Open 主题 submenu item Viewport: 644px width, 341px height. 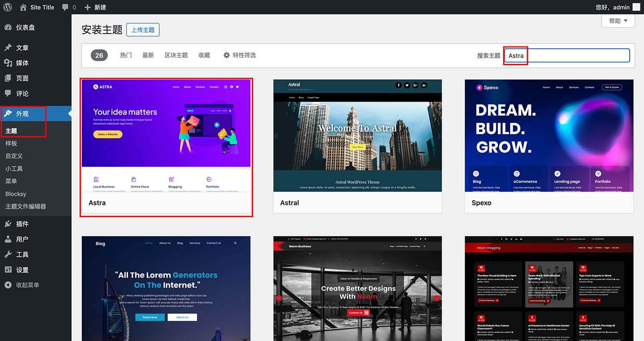tap(11, 131)
